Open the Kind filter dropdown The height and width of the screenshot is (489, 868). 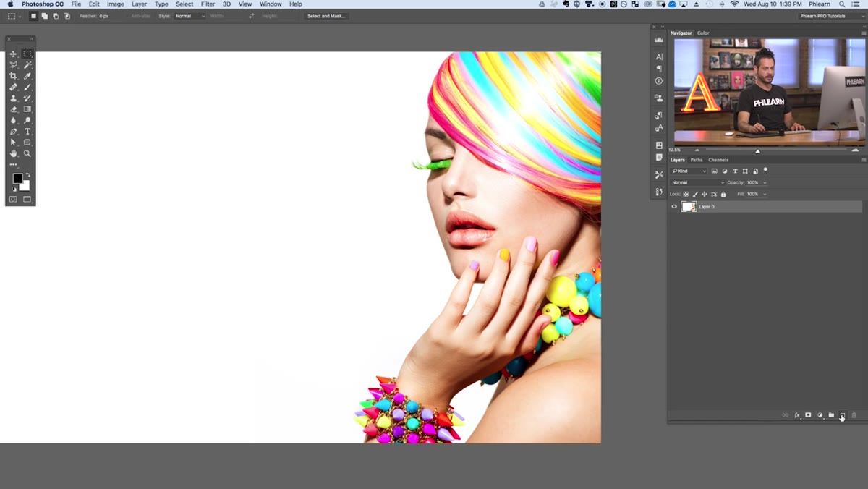point(689,171)
